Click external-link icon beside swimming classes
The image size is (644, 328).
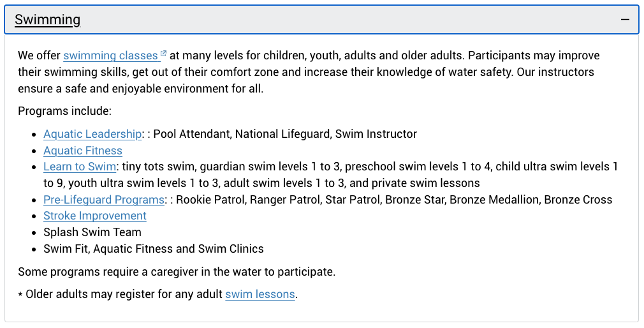pyautogui.click(x=163, y=53)
